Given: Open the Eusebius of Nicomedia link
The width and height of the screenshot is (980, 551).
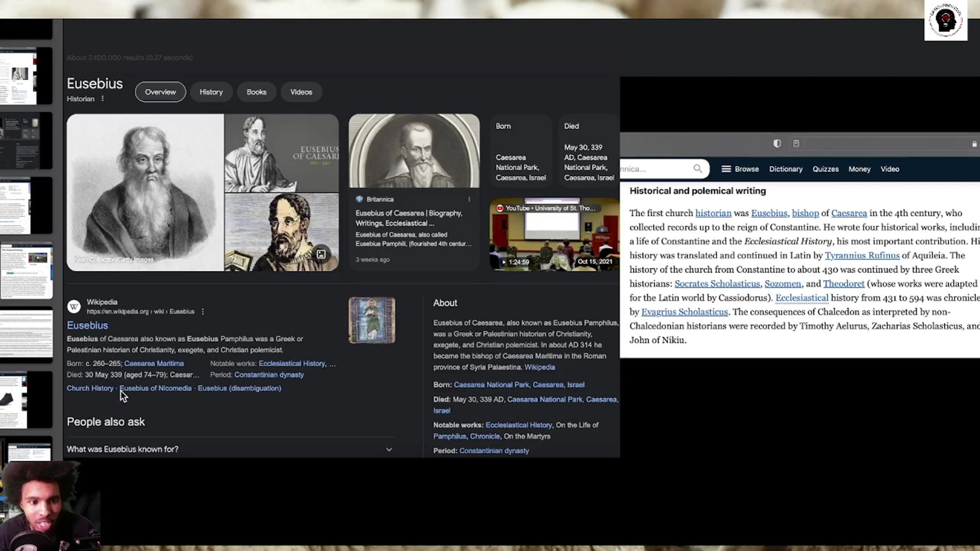Looking at the screenshot, I should click(156, 388).
